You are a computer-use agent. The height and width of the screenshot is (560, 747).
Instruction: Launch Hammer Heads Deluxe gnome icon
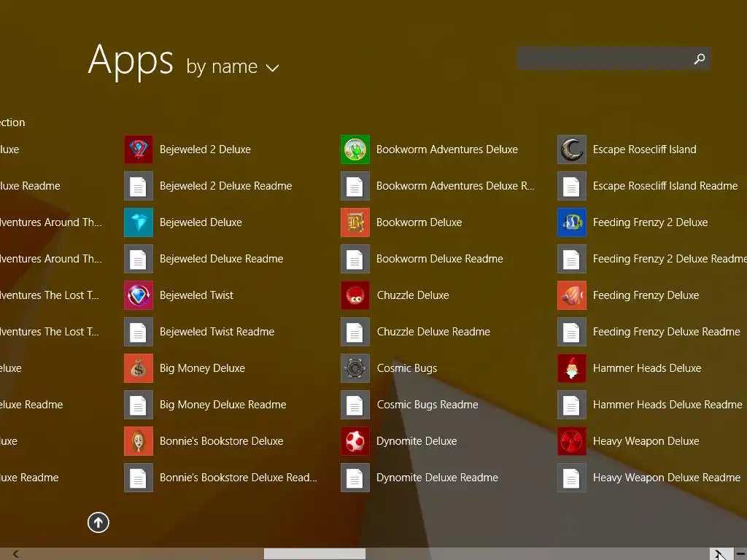(572, 368)
